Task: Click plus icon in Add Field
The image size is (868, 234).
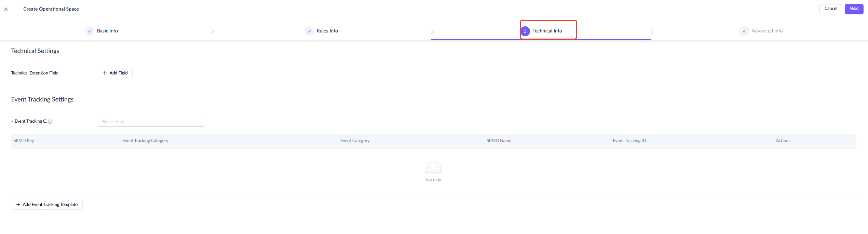Action: point(105,73)
